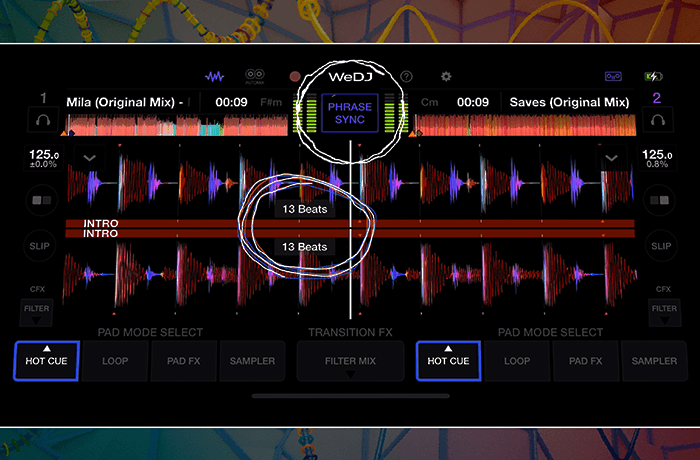Select LOOP pad mode on deck 1

(x=115, y=361)
